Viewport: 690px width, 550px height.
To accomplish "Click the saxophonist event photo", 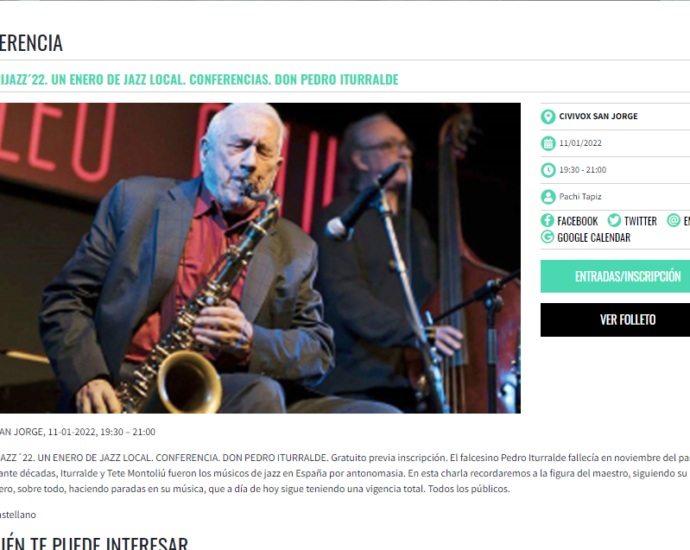I will (x=260, y=258).
